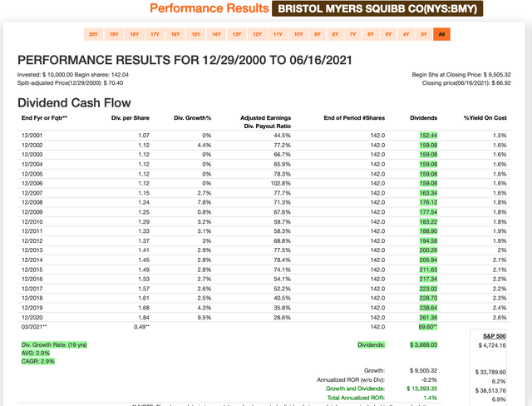The width and height of the screenshot is (532, 406).
Task: Click the Dividend Cash Flow section heading
Action: click(74, 103)
